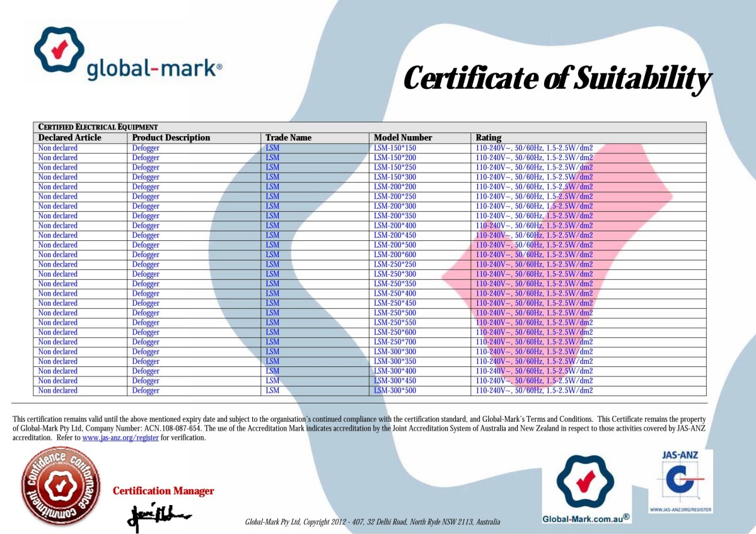Click the red confidence conformance commitment seal

coord(61,485)
